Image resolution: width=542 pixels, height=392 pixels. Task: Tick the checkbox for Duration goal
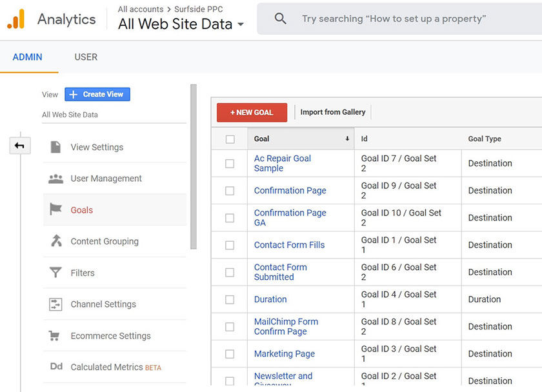pos(230,300)
